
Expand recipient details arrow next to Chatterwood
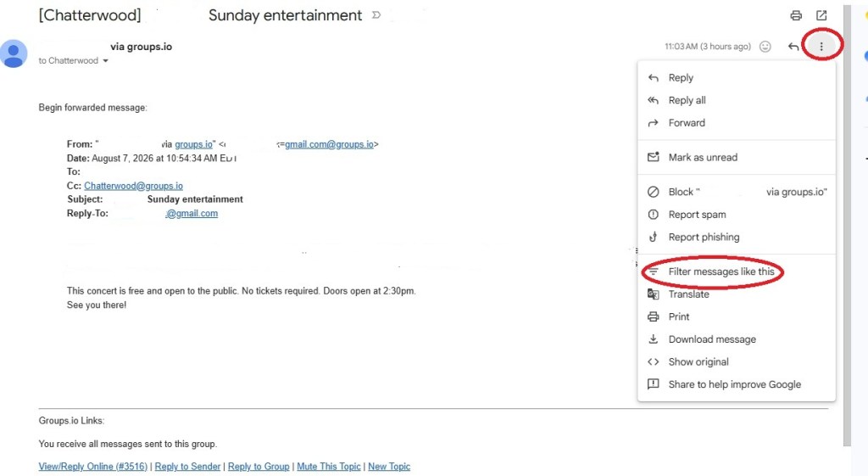pyautogui.click(x=105, y=61)
